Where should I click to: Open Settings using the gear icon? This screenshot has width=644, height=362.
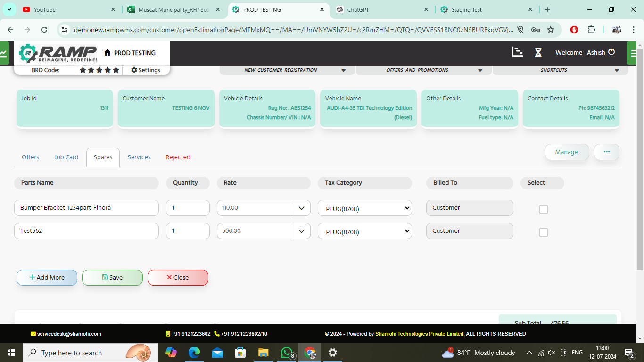coord(146,70)
